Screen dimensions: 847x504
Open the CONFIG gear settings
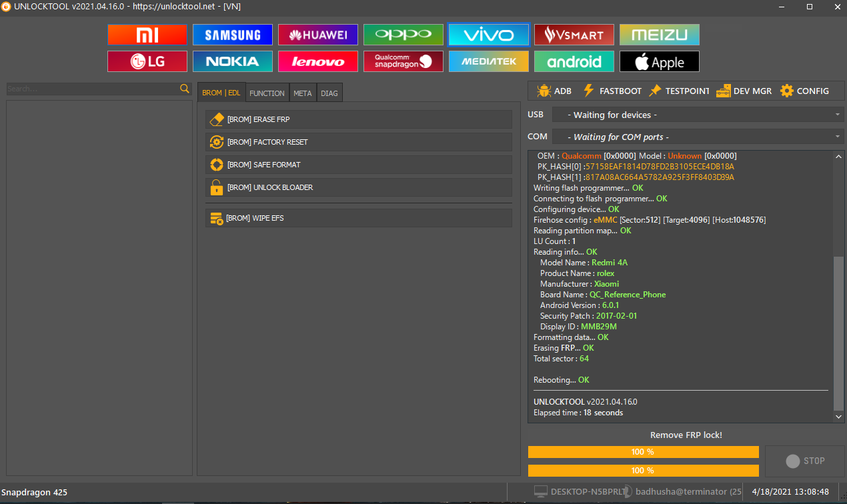point(804,91)
